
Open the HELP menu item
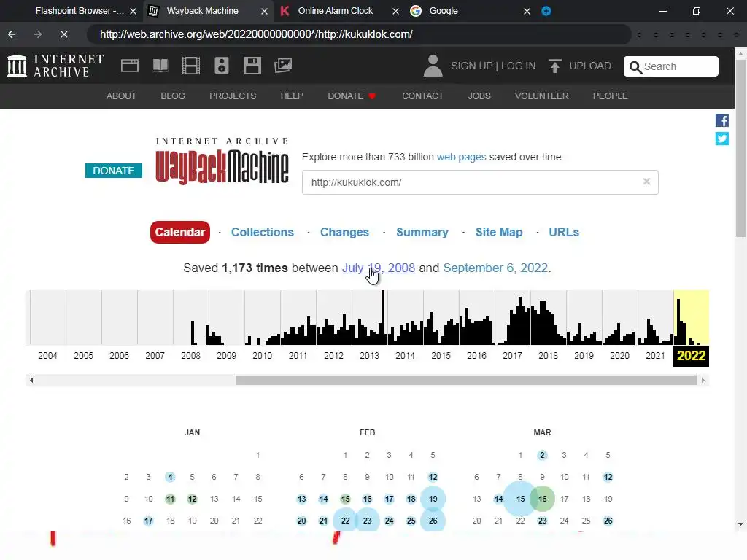click(292, 96)
